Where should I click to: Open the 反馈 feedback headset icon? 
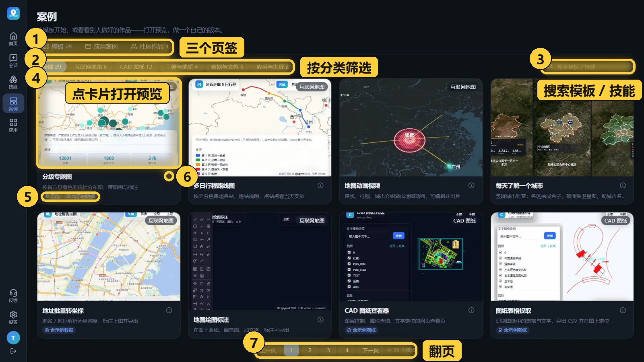(x=13, y=296)
